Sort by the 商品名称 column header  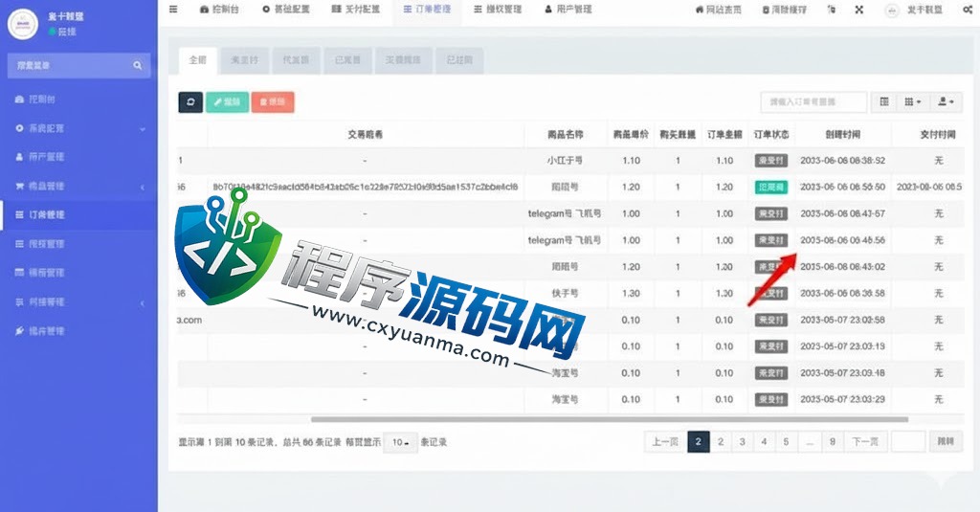tap(565, 134)
